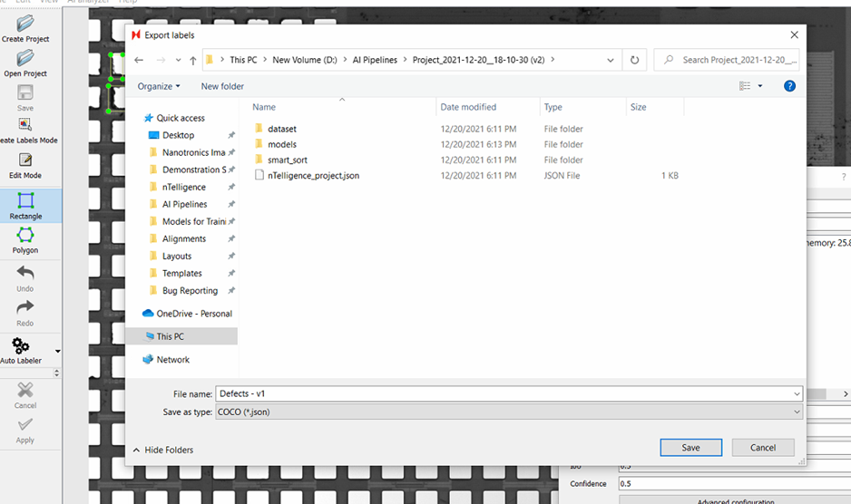Sort files by Date modified column

468,107
